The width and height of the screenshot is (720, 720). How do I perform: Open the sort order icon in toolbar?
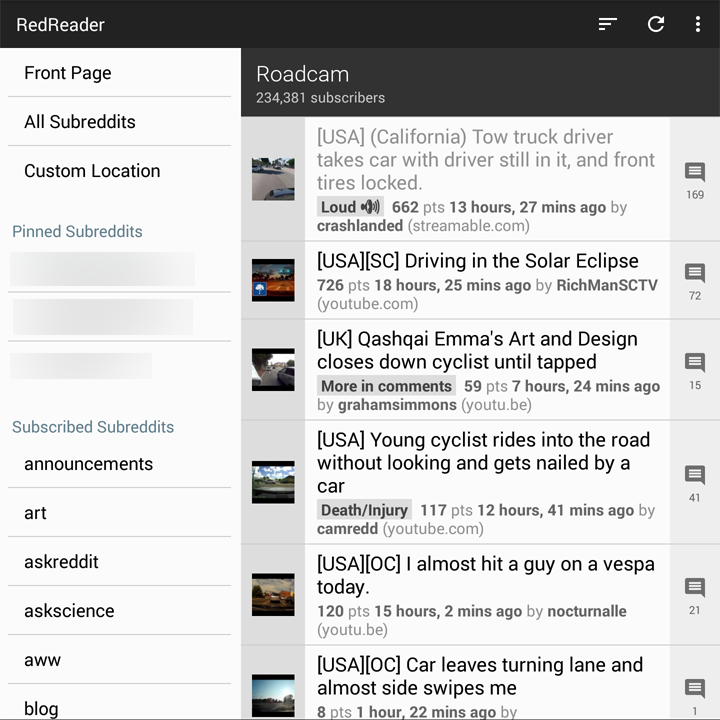pos(608,24)
